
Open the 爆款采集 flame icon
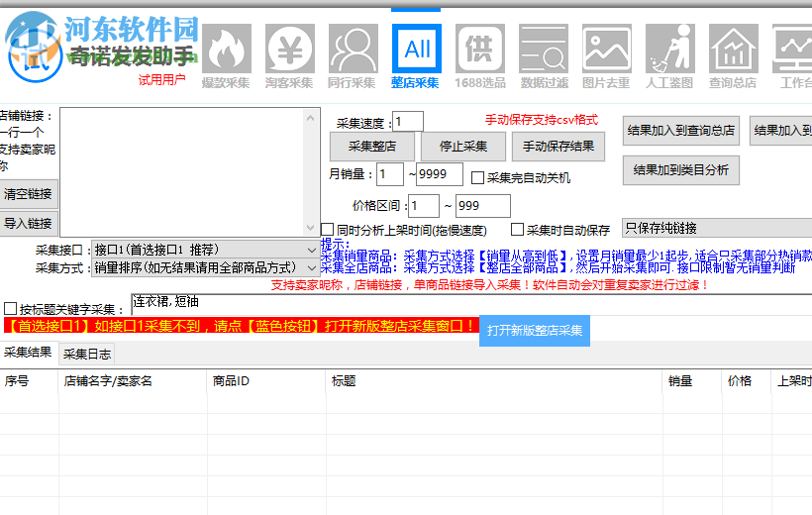(x=227, y=50)
